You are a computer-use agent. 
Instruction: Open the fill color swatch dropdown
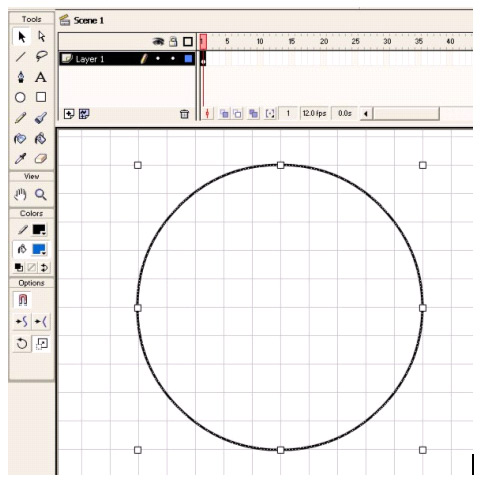[x=39, y=249]
